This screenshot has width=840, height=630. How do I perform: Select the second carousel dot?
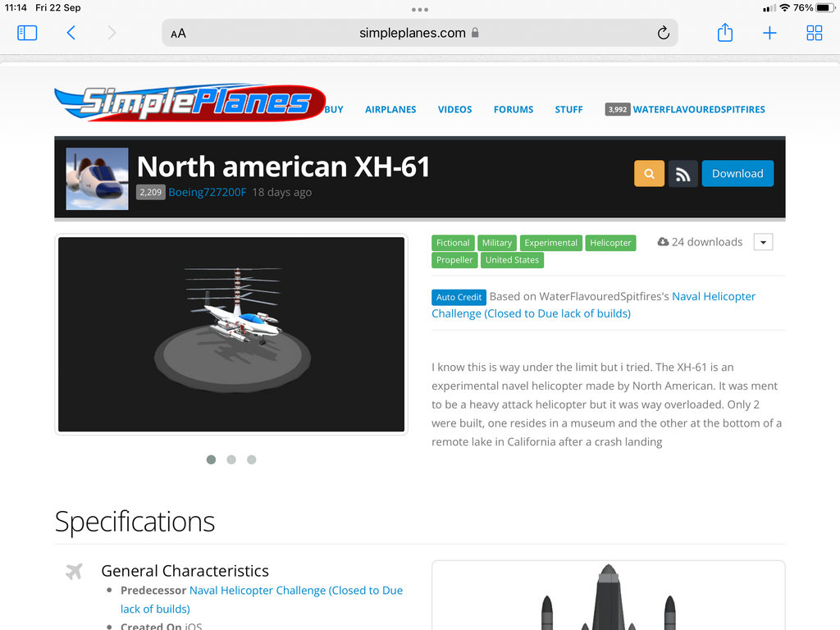(231, 459)
